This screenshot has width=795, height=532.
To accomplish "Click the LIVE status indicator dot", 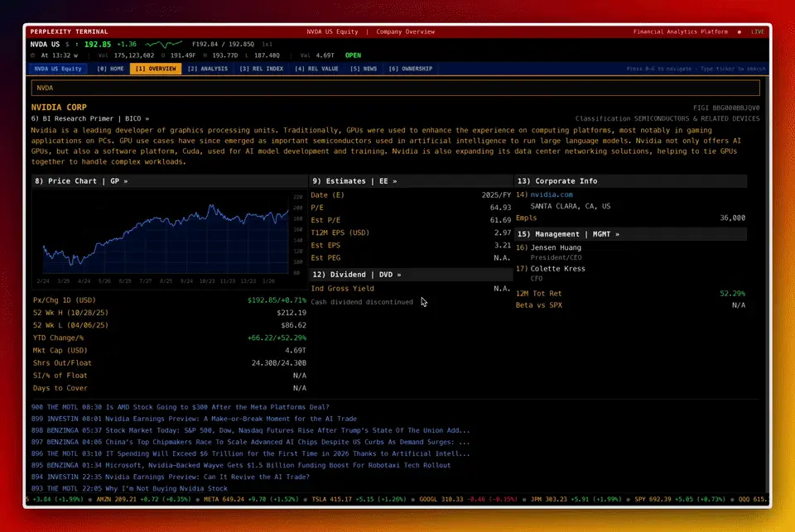I will 740,31.
